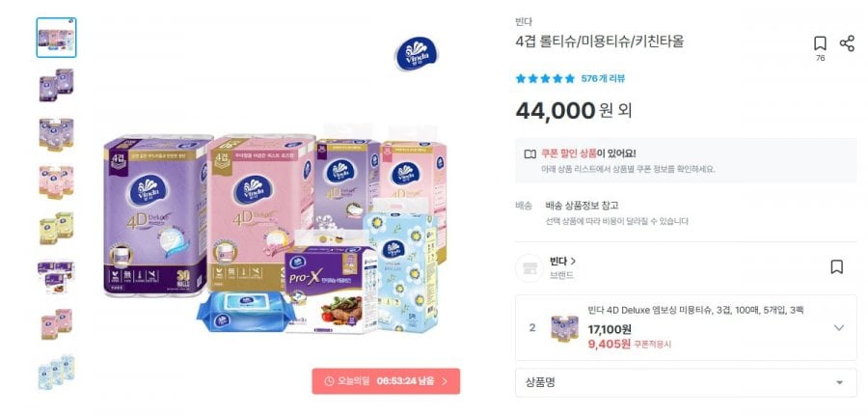The height and width of the screenshot is (416, 868).
Task: Open 빈다 brand page chevron
Action: (x=573, y=261)
